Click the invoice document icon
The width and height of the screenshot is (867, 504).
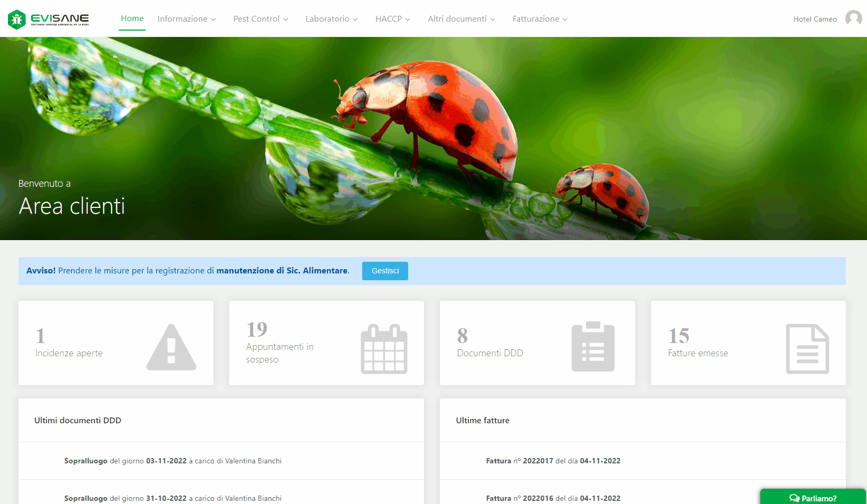point(807,349)
